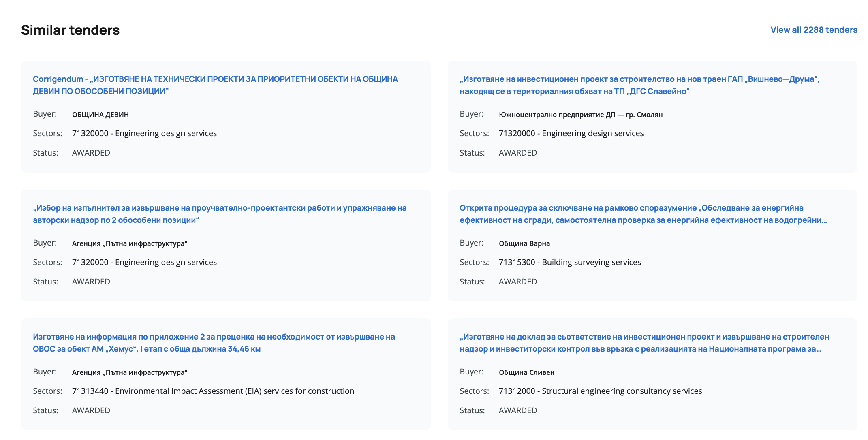
Task: Click Engineering design services sector in Девин card
Action: [144, 133]
